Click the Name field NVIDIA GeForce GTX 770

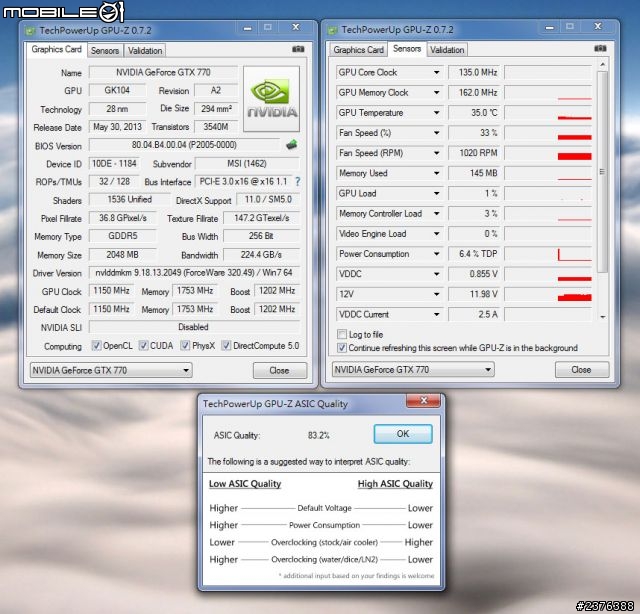(x=163, y=73)
